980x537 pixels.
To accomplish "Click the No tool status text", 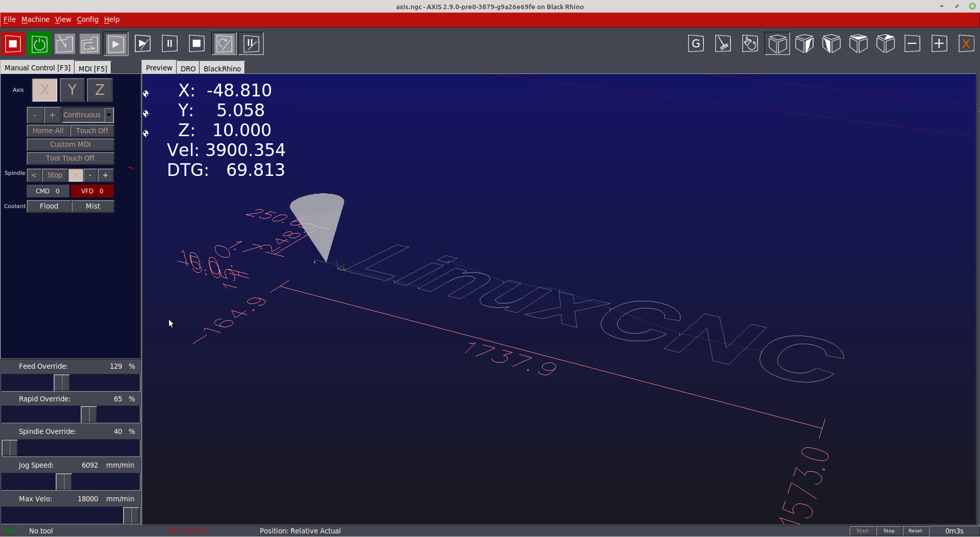I will pos(41,531).
